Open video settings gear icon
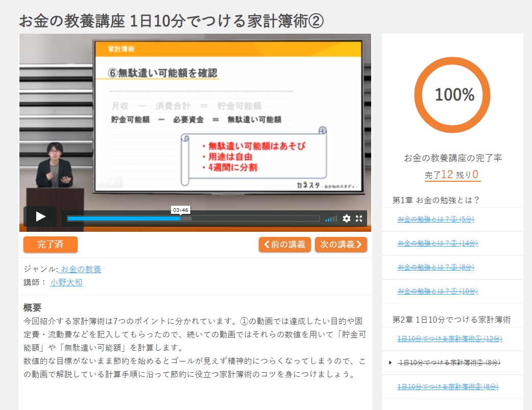 tap(347, 219)
